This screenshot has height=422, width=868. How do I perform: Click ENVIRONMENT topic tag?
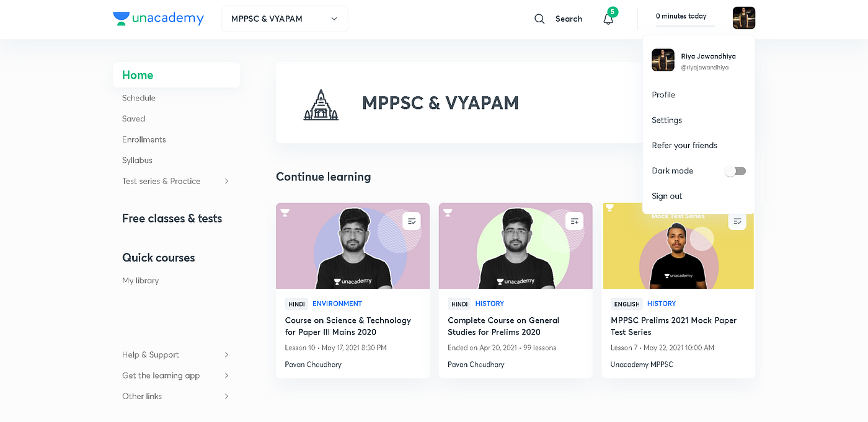click(x=337, y=304)
